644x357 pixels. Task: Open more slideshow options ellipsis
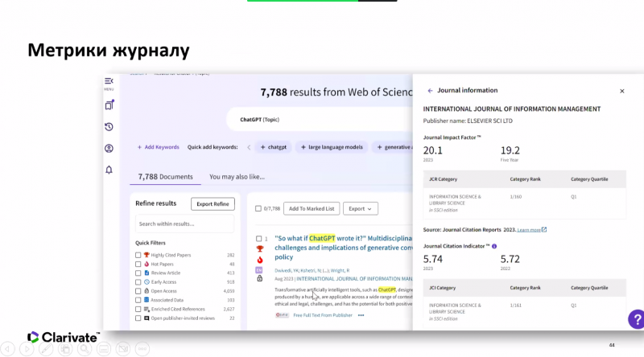click(x=142, y=349)
